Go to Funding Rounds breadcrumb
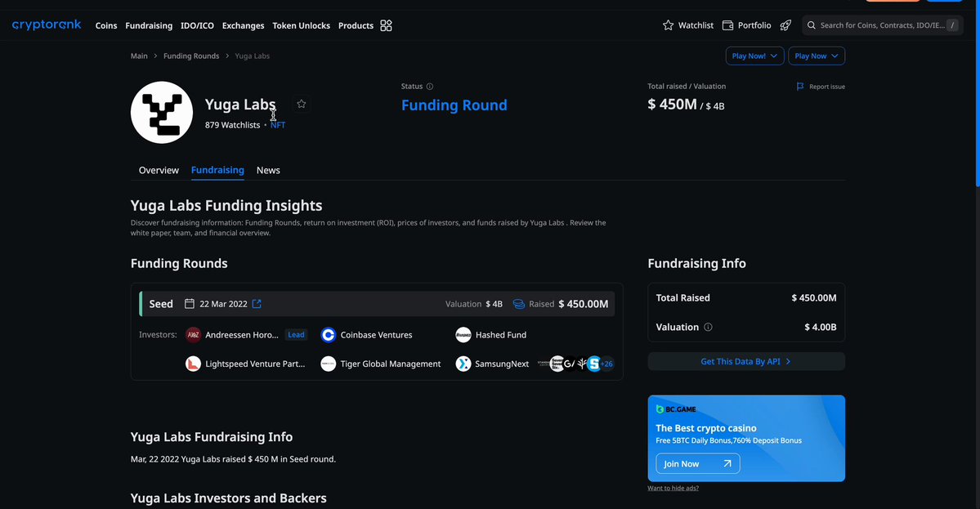 191,56
